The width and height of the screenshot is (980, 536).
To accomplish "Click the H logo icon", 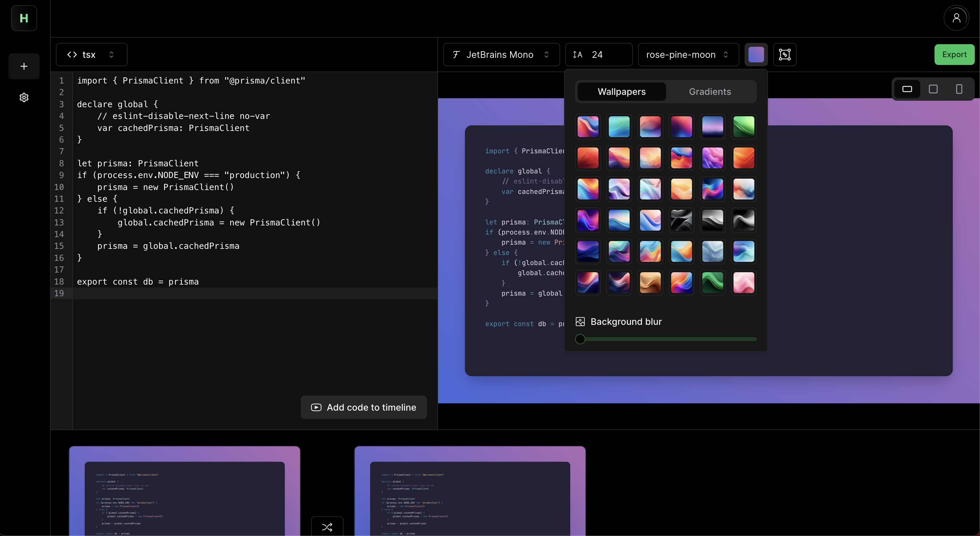I will (24, 18).
